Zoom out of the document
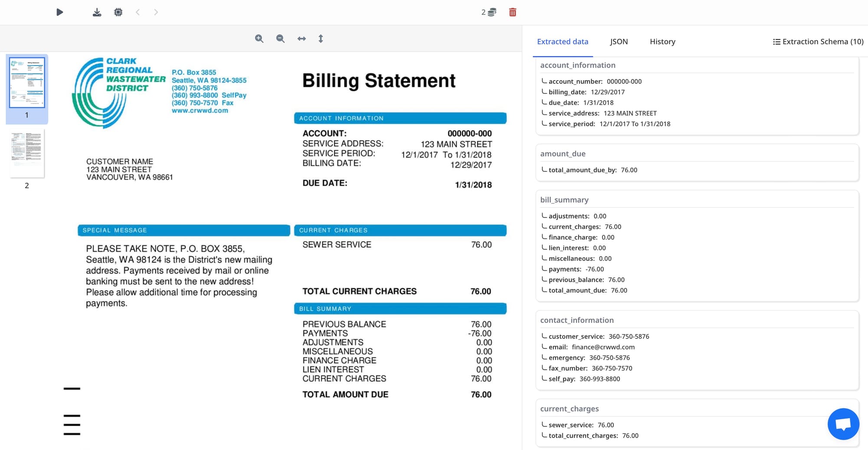This screenshot has height=450, width=868. point(280,39)
